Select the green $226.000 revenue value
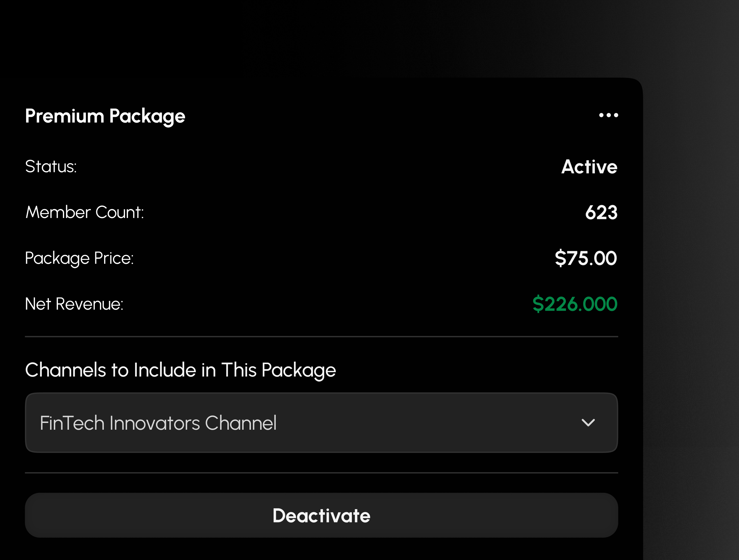Screen dimensions: 739x560 pos(575,304)
